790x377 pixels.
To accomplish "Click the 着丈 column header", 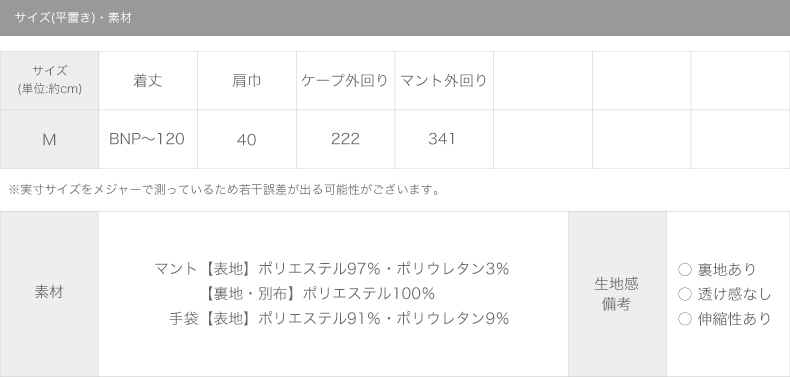I will pyautogui.click(x=148, y=81).
